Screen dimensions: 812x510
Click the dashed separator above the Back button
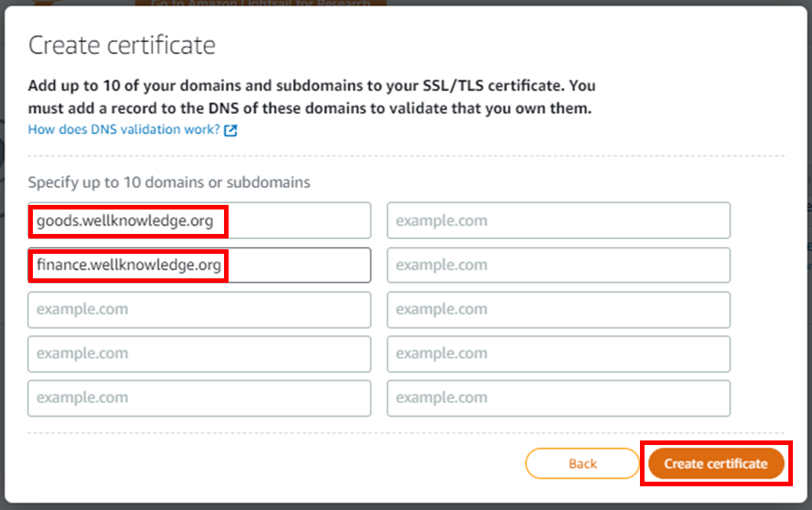(406, 433)
